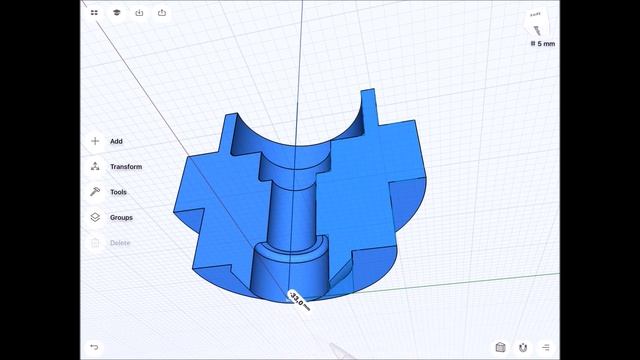Open the Groups layers icon

pos(95,217)
